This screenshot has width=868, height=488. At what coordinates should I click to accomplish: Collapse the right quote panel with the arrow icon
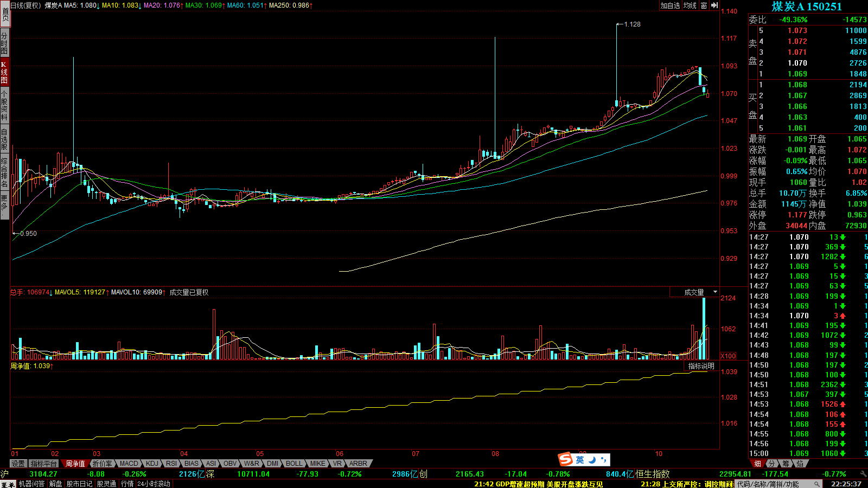click(x=714, y=5)
